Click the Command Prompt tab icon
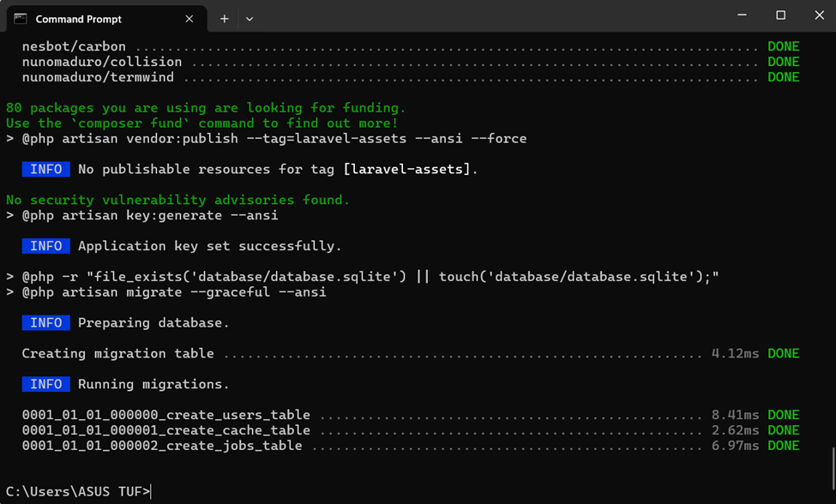Screen dimensions: 836x504 pyautogui.click(x=21, y=19)
